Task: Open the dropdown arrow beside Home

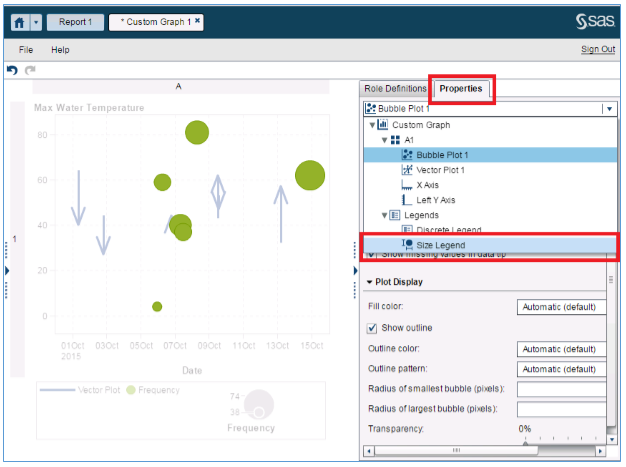Action: (36, 22)
